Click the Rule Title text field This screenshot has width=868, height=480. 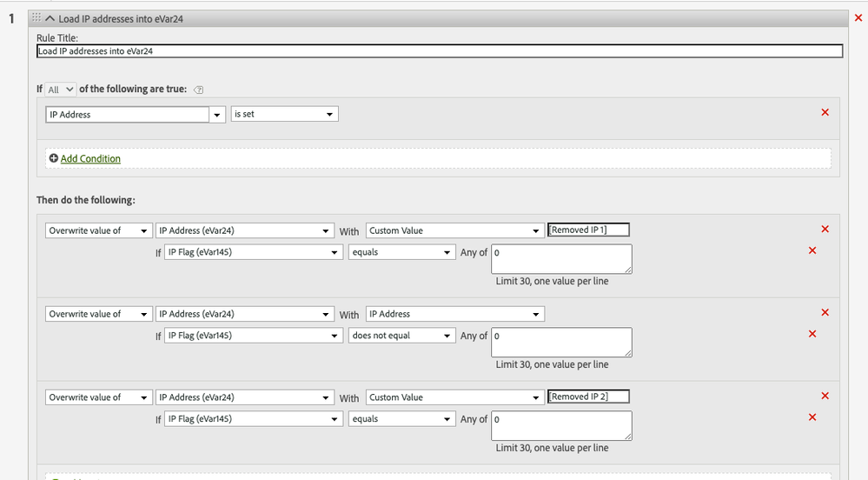(439, 51)
